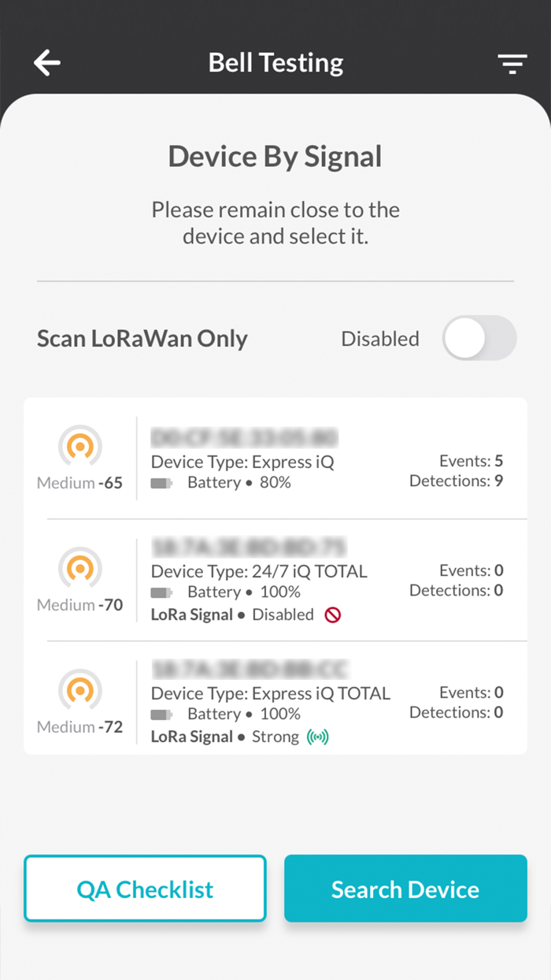Screen dimensions: 551x980
Task: Expand the Express iQ device entry
Action: tap(275, 461)
